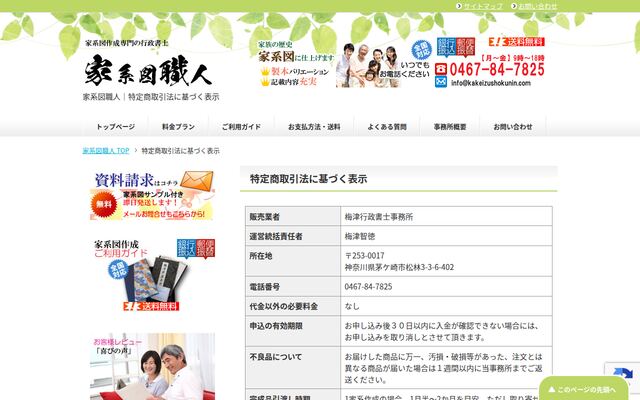Viewport: 640px width, 400px height.
Task: Click the 製本バリエーション crown item in the banner
Action: pyautogui.click(x=295, y=72)
